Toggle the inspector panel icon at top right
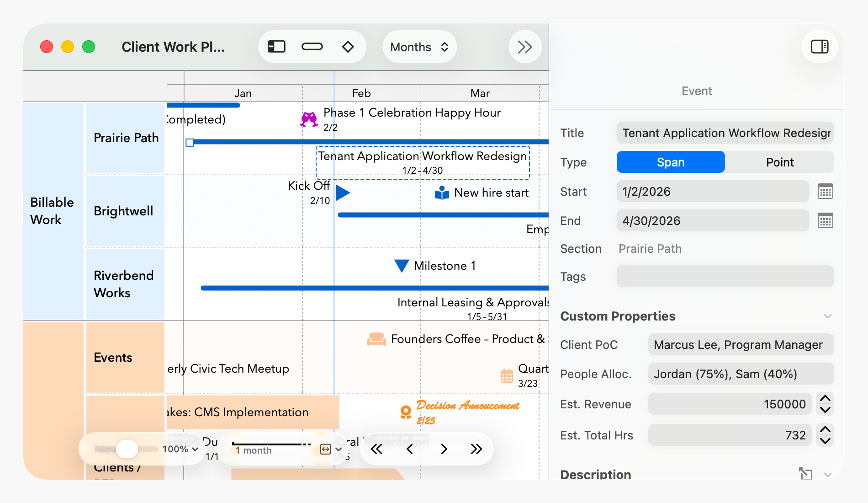 point(819,46)
